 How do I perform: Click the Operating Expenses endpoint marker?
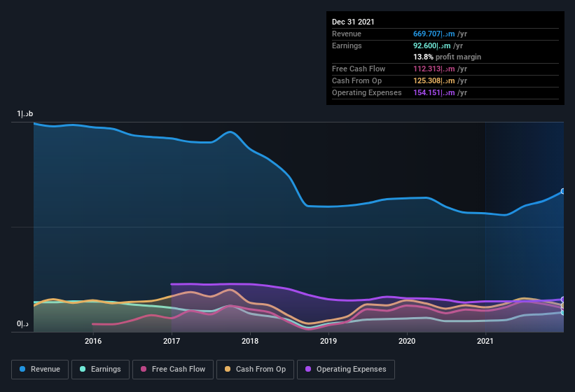563,300
